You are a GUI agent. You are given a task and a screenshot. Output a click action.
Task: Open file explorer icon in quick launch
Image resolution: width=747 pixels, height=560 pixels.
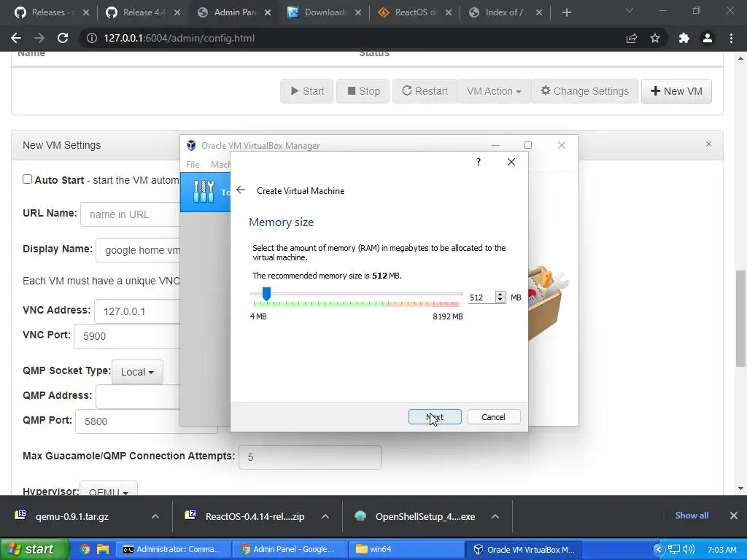(103, 549)
